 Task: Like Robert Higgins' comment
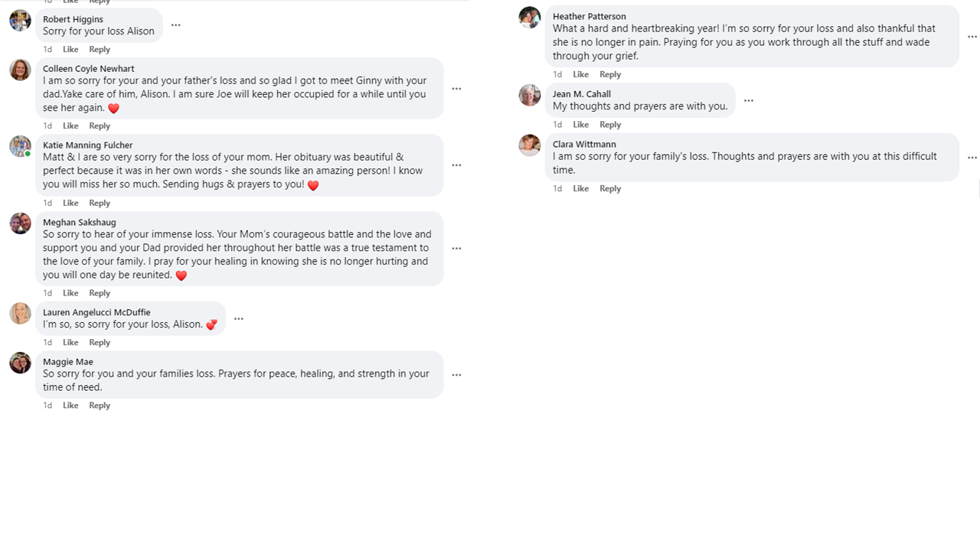pos(70,50)
